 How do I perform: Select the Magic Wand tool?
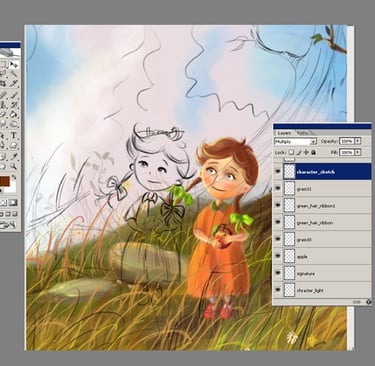pyautogui.click(x=14, y=74)
